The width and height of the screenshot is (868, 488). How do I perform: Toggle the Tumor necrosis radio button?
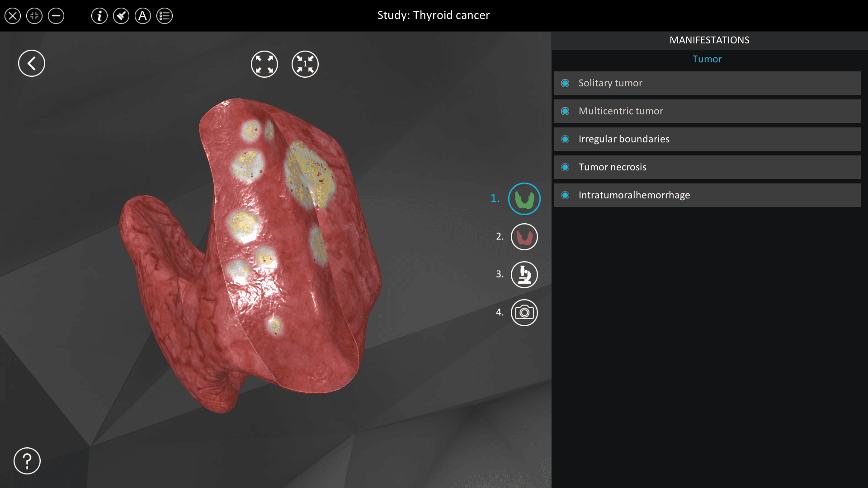click(565, 167)
